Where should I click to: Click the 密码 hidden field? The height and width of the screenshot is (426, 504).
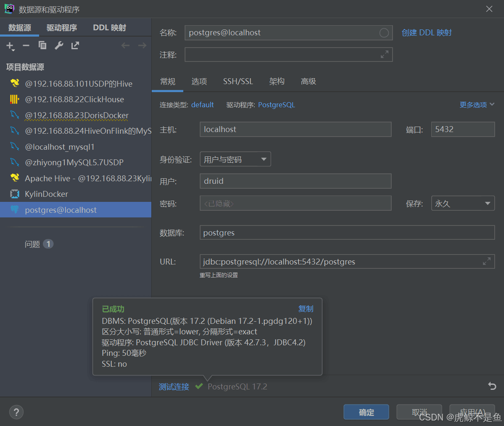coord(296,203)
